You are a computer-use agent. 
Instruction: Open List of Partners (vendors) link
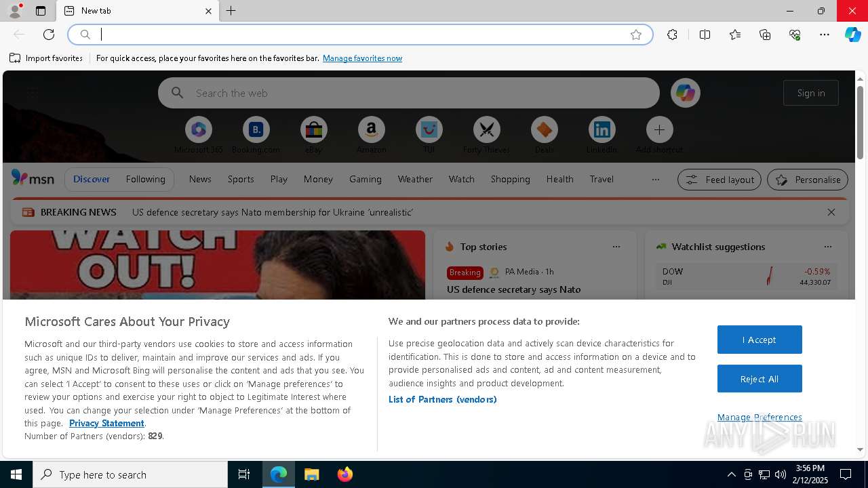[x=443, y=399]
